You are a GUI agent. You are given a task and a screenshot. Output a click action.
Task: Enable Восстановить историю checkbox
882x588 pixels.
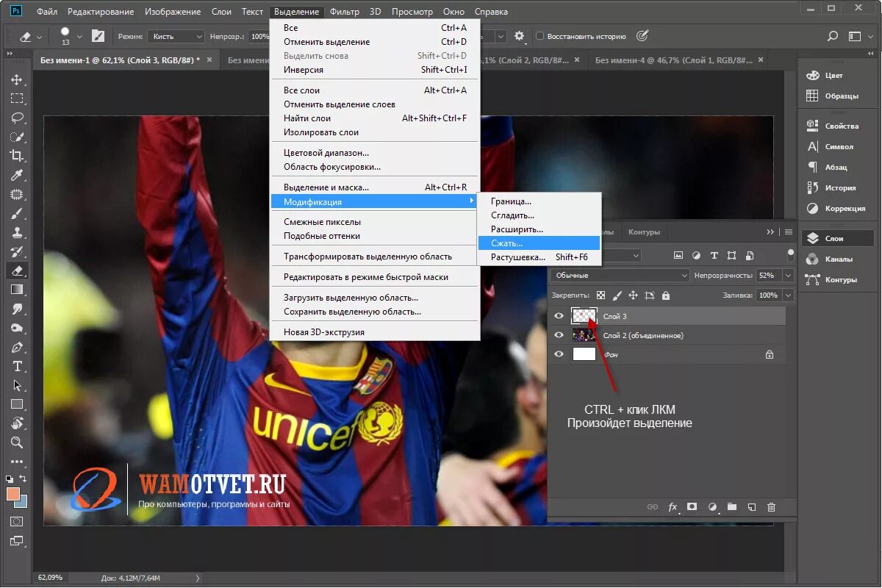click(540, 36)
